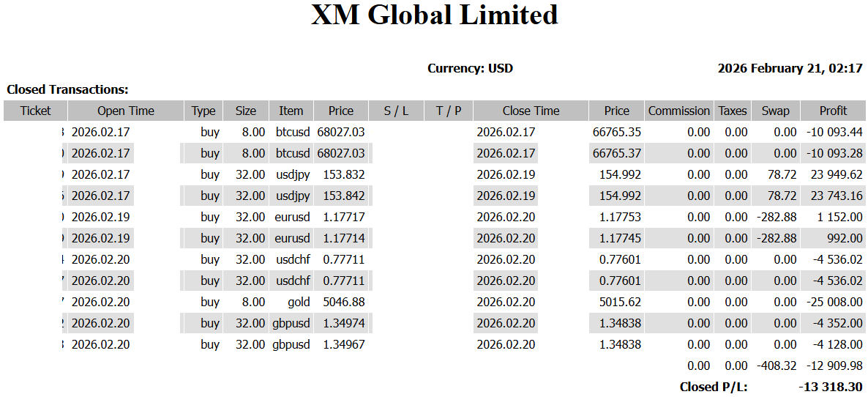Click the Currency: USD label
The image size is (868, 397).
coord(470,68)
